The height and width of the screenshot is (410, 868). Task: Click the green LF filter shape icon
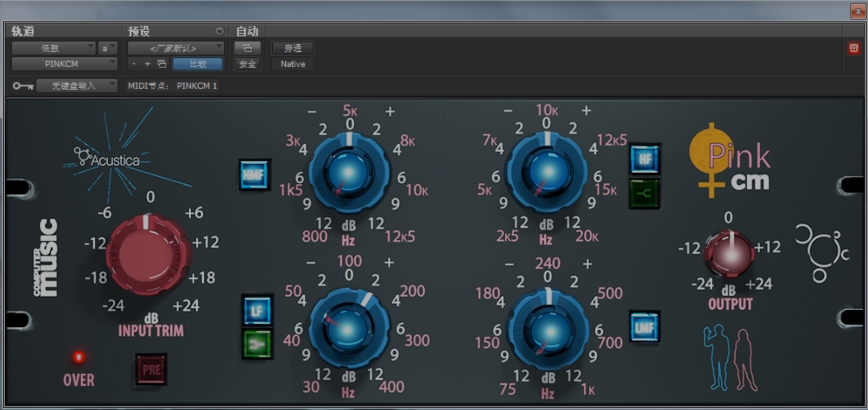257,345
